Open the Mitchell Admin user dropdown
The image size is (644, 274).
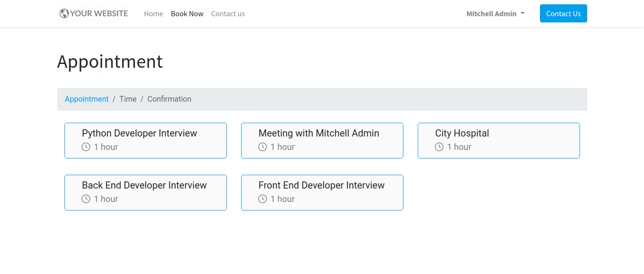[x=495, y=14]
